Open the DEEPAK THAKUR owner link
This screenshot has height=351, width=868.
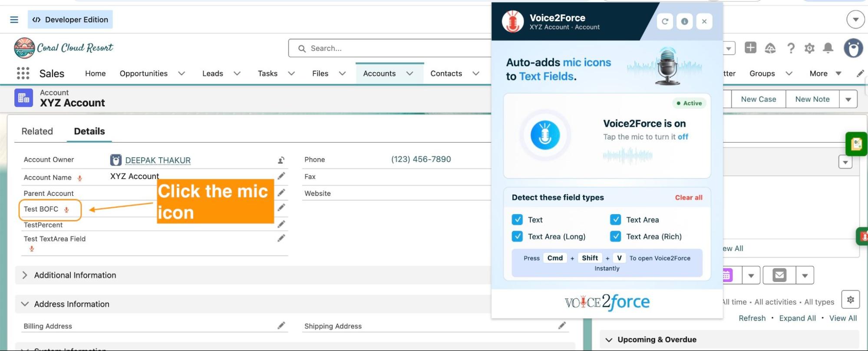(158, 160)
